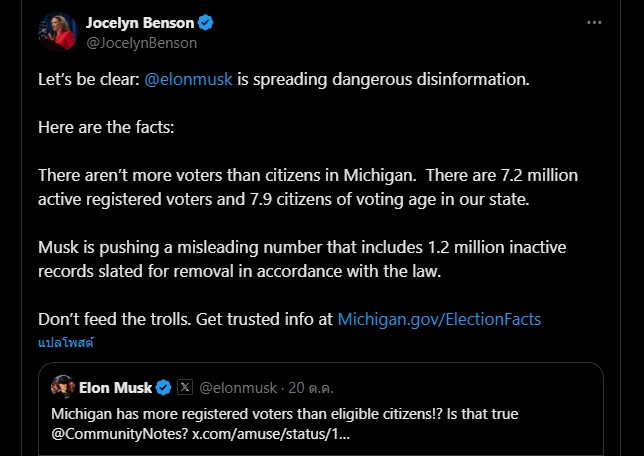The height and width of the screenshot is (456, 644).
Task: Click Elon Musk's avatar in quoted post
Action: 63,387
